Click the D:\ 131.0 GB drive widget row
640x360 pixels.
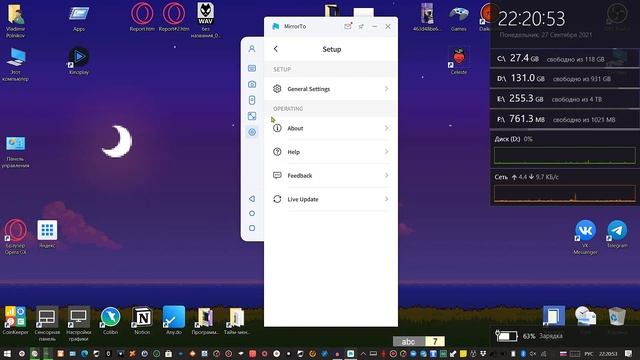pos(565,78)
